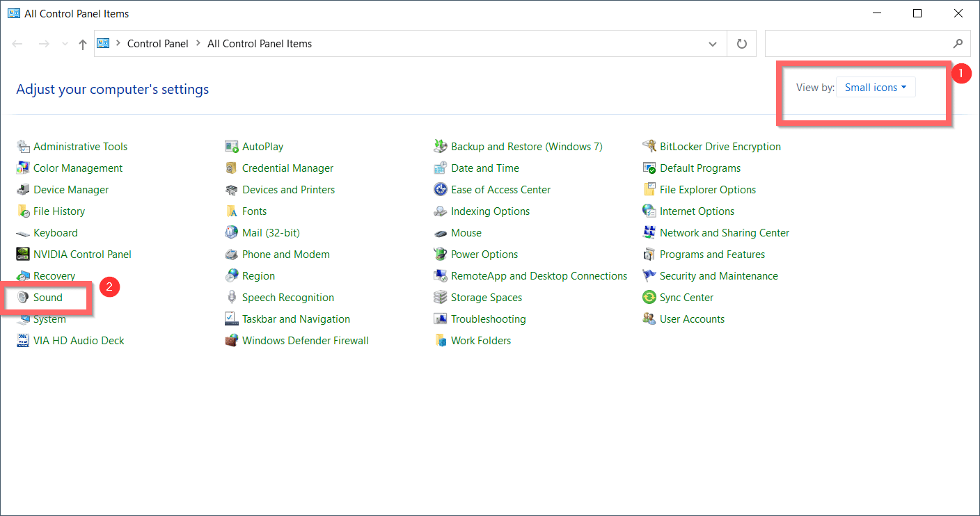Viewport: 980px width, 516px height.
Task: Expand the recent locations dropdown arrow
Action: coord(65,44)
